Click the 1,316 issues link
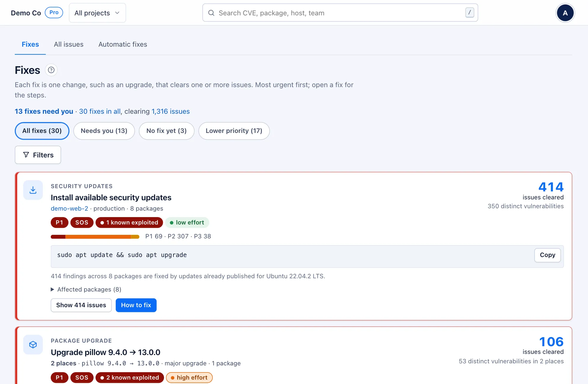Screen dimensions: 588x384 170,111
